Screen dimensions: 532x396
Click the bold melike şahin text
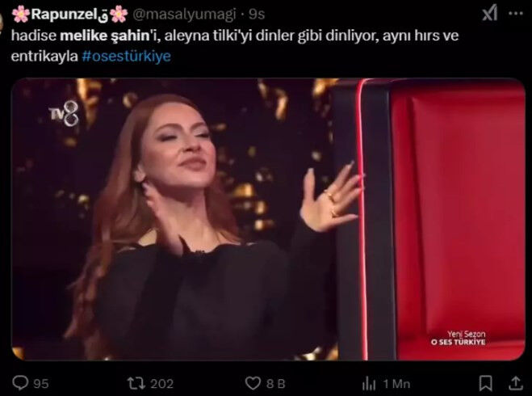(105, 36)
